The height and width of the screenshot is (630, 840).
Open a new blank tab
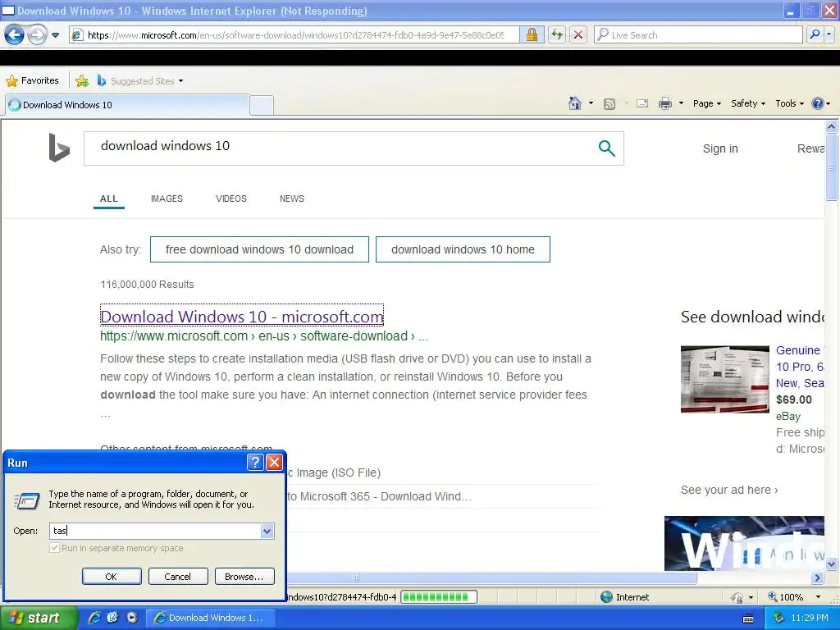pyautogui.click(x=262, y=105)
